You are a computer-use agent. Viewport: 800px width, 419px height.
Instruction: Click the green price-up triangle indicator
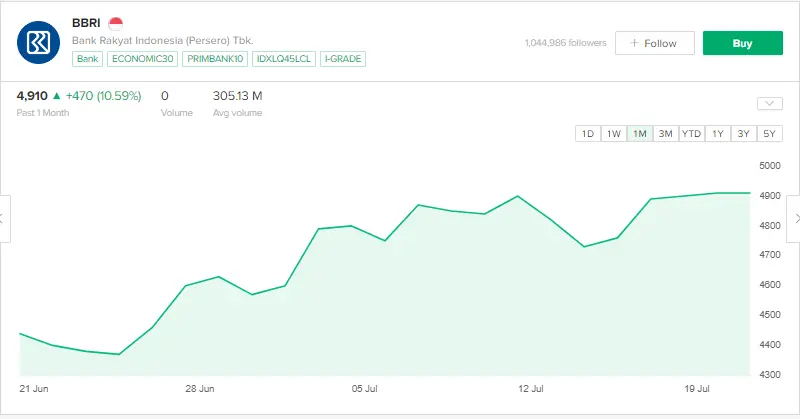pos(57,96)
